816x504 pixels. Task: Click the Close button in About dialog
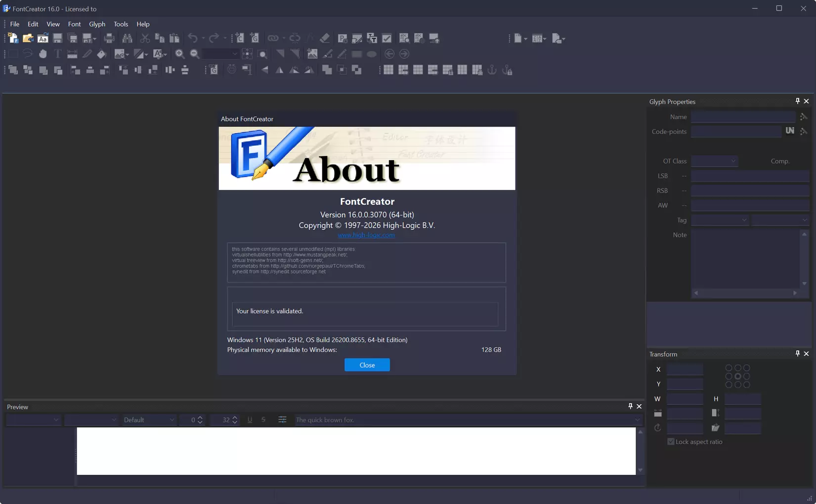coord(367,365)
